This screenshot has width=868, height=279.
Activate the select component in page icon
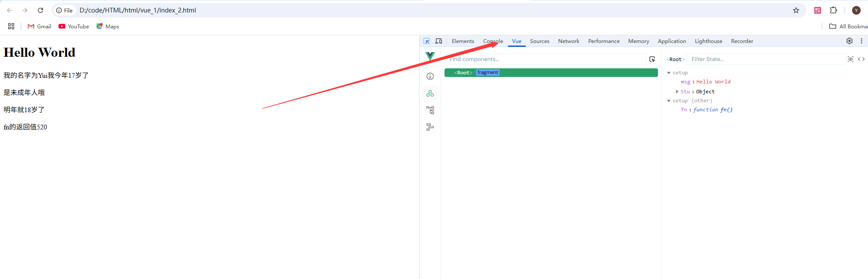[x=652, y=59]
